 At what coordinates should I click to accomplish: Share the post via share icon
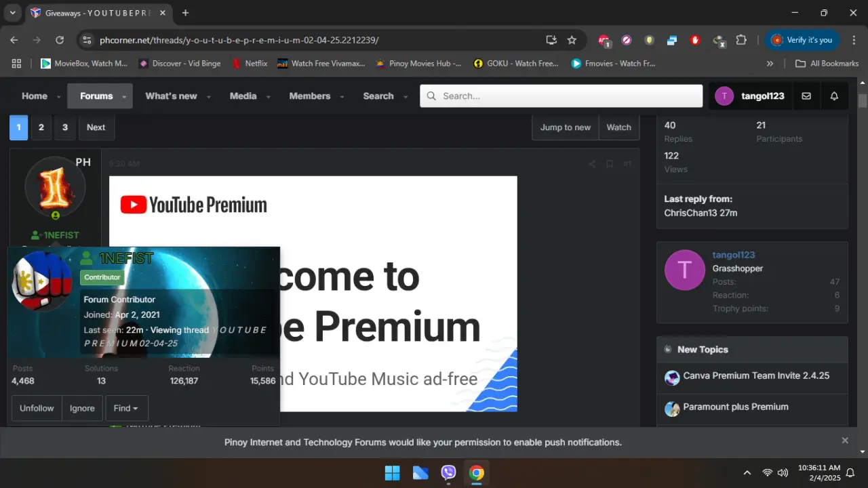point(592,164)
